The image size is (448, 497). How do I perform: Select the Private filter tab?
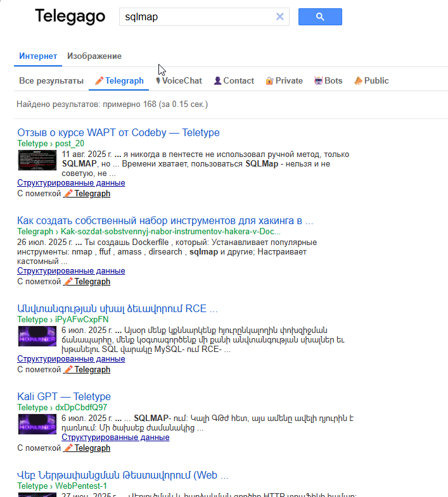tap(284, 81)
